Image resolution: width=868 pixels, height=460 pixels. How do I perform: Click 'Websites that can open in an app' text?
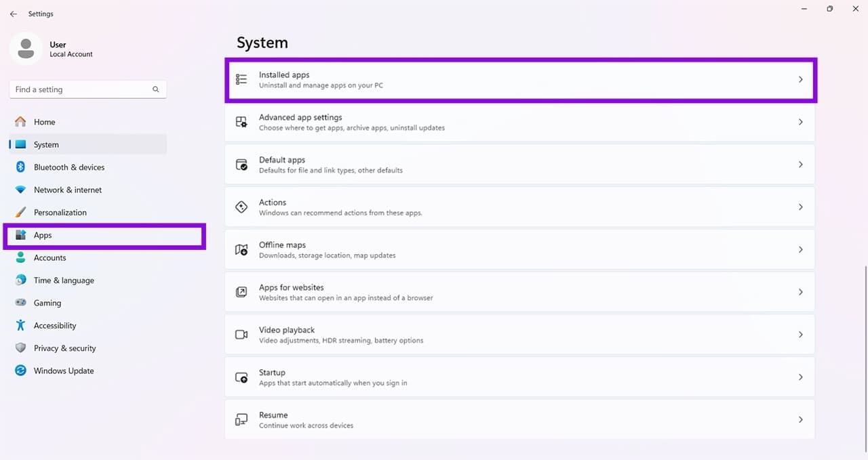pos(346,298)
